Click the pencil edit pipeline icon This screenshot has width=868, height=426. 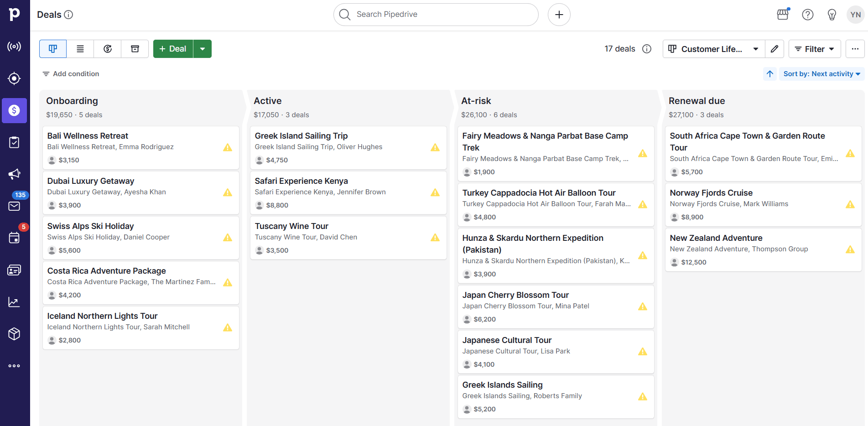(x=774, y=49)
